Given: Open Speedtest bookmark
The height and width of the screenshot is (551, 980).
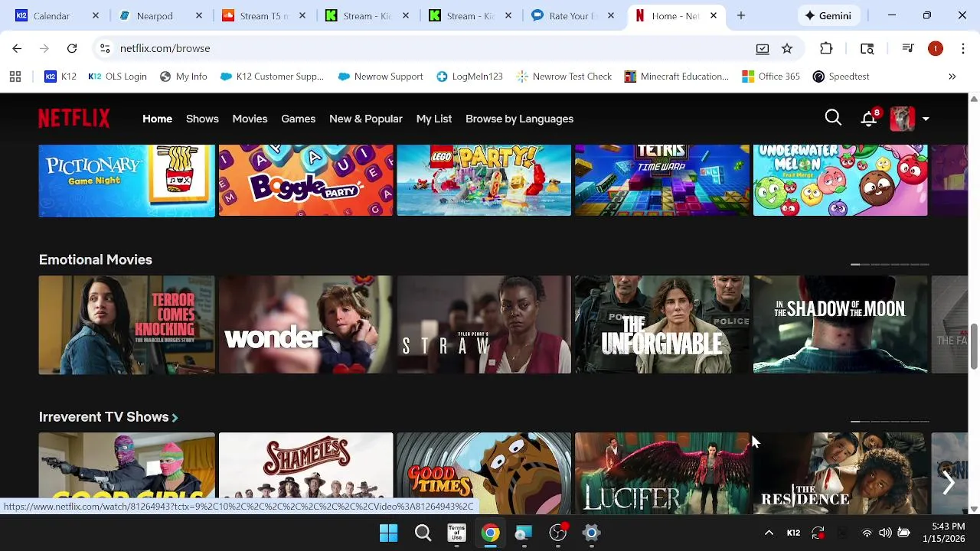Looking at the screenshot, I should 841,77.
